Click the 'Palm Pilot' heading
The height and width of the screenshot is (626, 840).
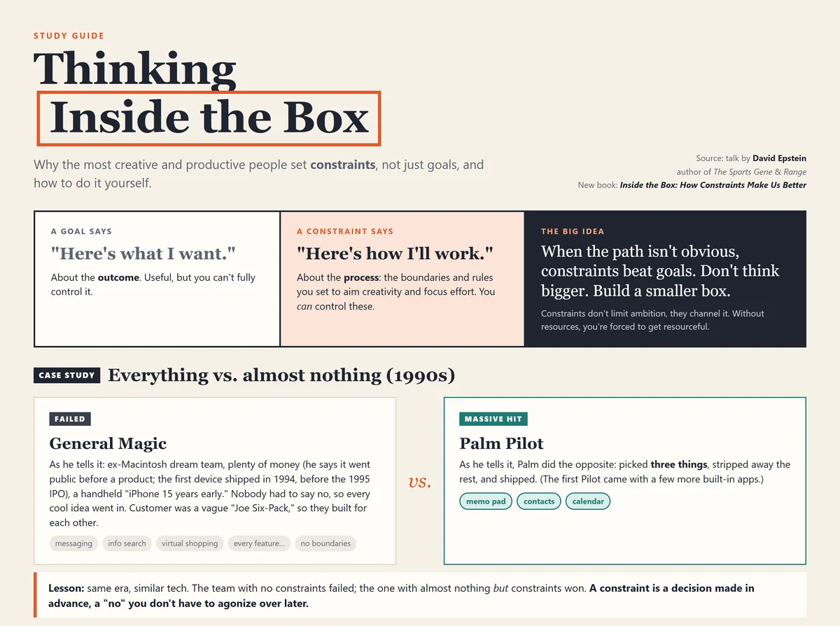click(x=501, y=443)
